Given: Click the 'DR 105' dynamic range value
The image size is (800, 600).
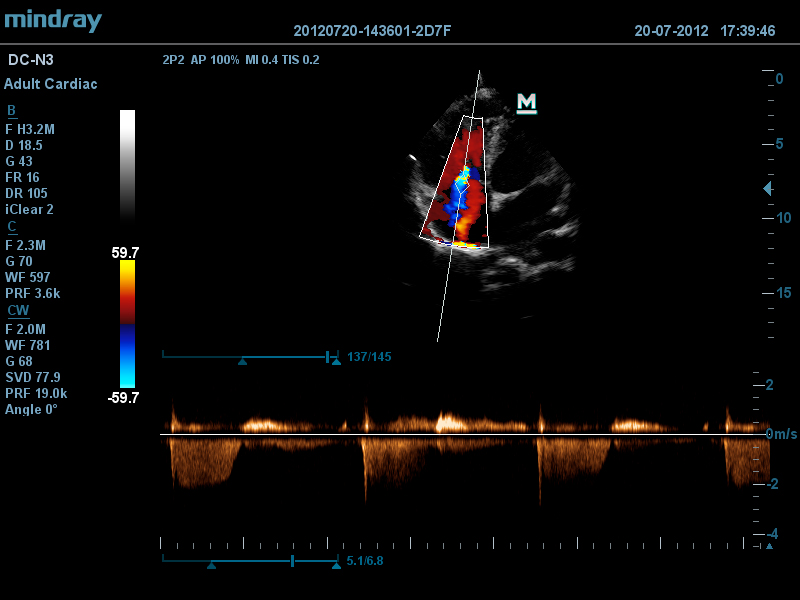Looking at the screenshot, I should [x=27, y=193].
